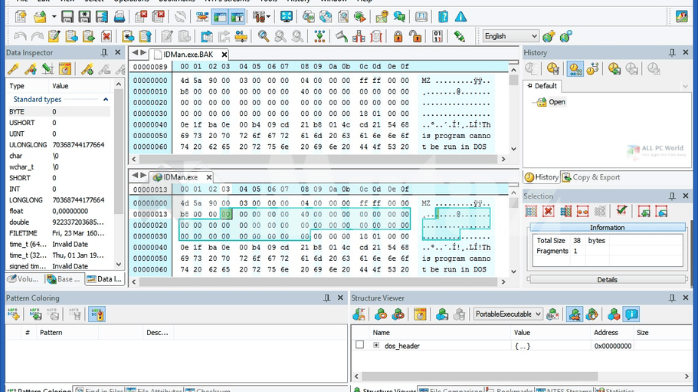
Task: Click the scroll down arrow in Data Inspector
Action: coord(118,264)
